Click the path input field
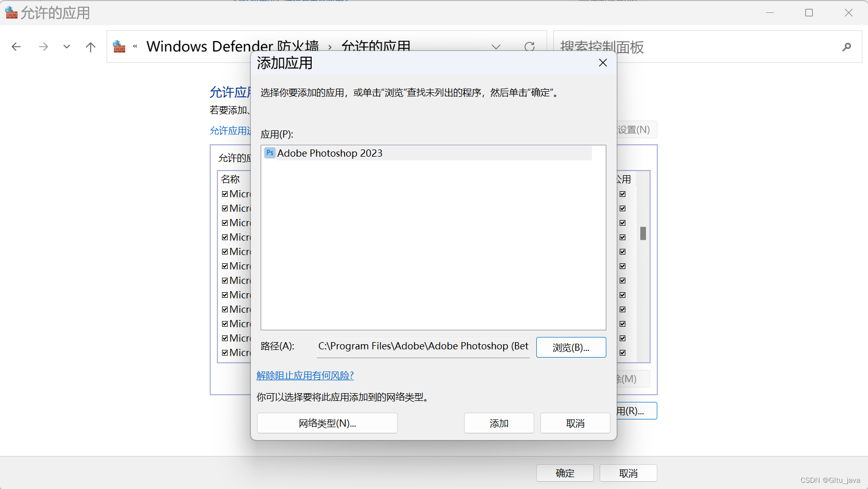This screenshot has width=868, height=489. 423,346
